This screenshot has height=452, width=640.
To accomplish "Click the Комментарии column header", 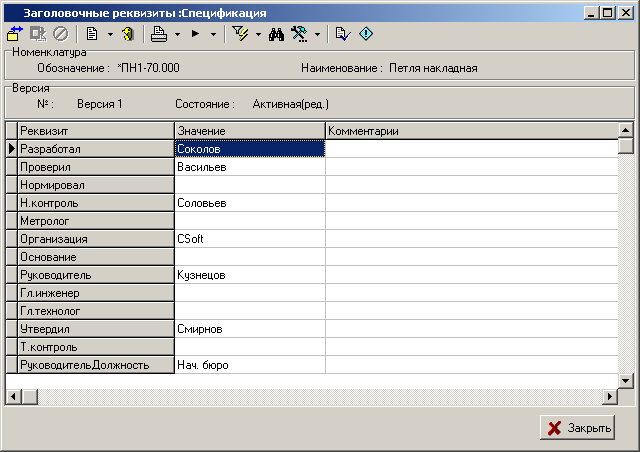I will pos(470,131).
